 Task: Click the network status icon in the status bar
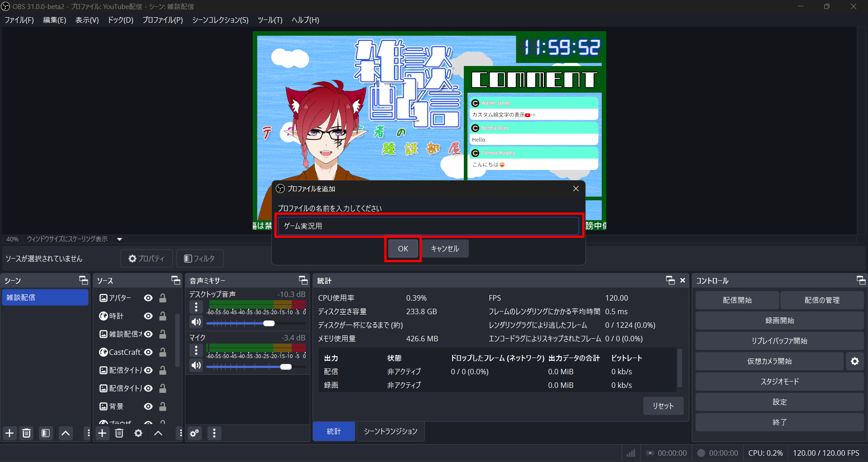(631, 453)
